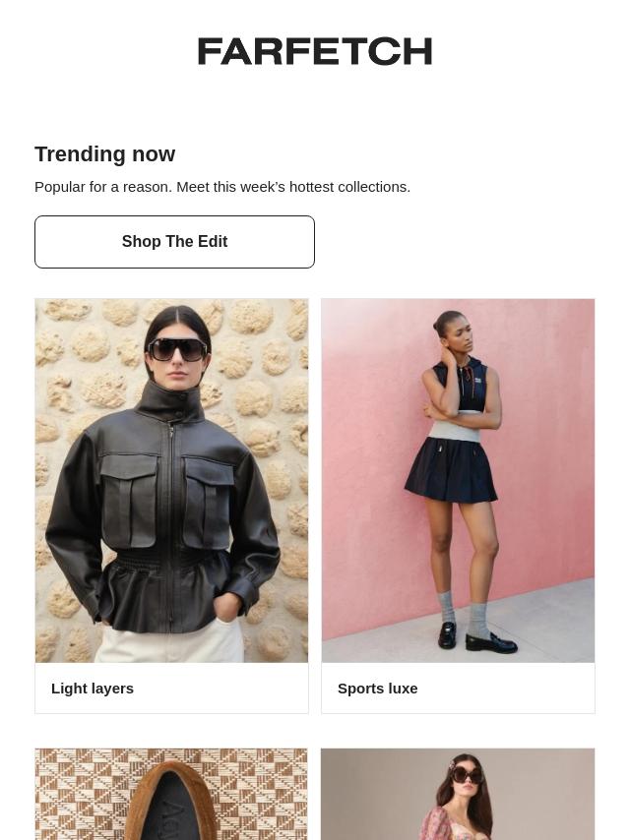Image resolution: width=630 pixels, height=840 pixels.
Task: Click the leather jacket's chest pocket
Action: click(129, 500)
